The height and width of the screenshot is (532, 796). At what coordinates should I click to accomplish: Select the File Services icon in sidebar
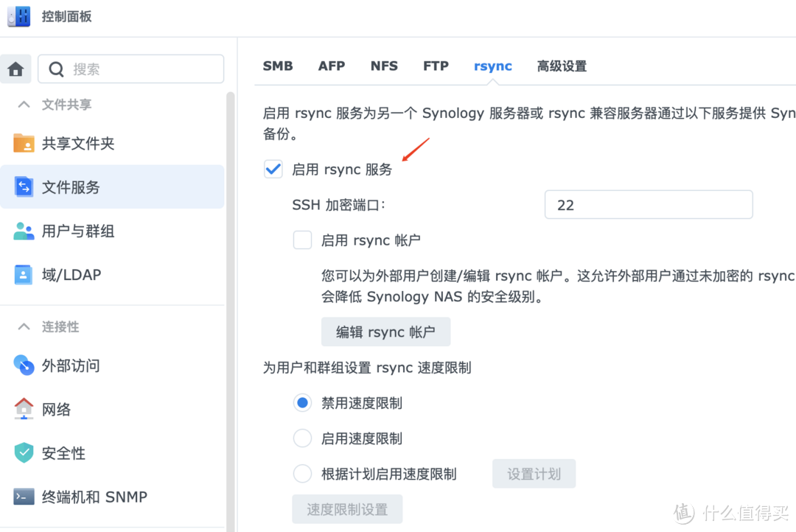(x=24, y=187)
